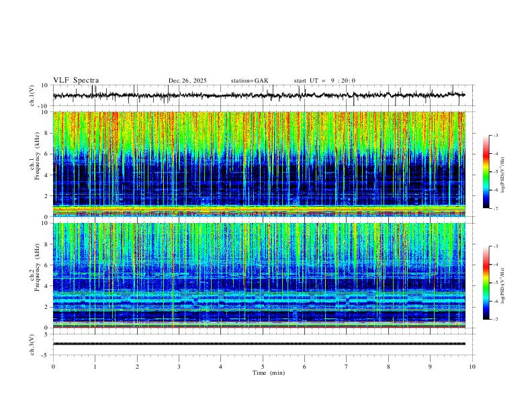Image resolution: width=532 pixels, height=411 pixels.
Task: Click the "ch.1(V)" waveform axis label
Action: click(x=32, y=95)
